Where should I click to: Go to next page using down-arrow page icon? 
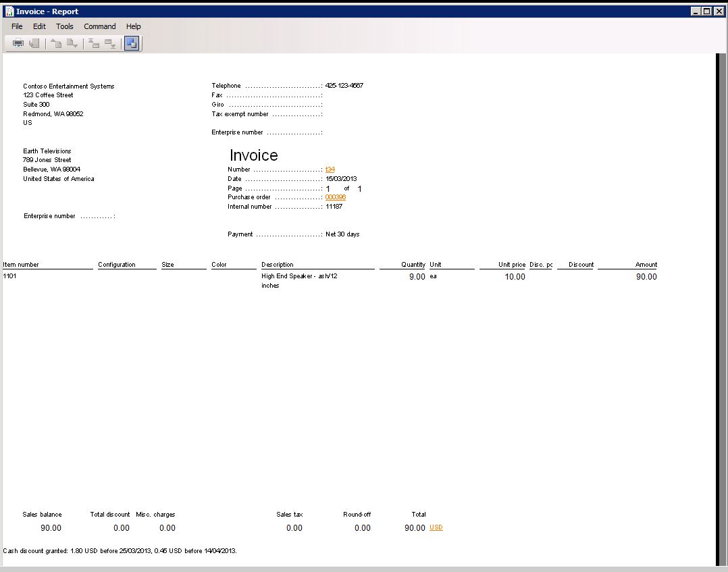pyautogui.click(x=72, y=44)
